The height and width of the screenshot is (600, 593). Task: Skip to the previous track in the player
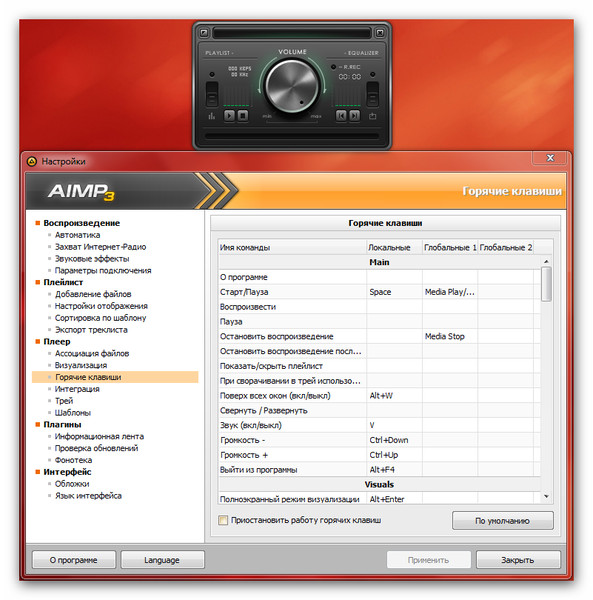pos(341,115)
